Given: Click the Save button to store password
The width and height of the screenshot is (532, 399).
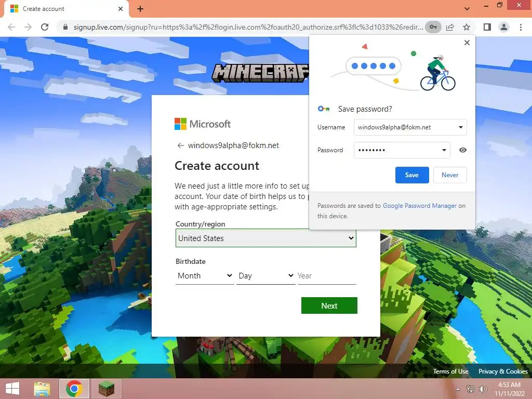Looking at the screenshot, I should (x=412, y=175).
